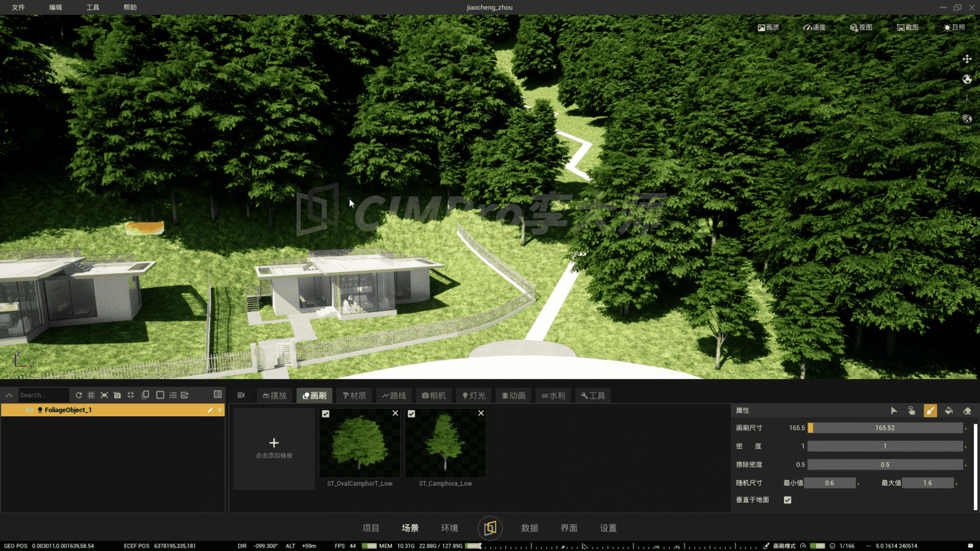Switch to the 材质 tab

pos(355,395)
